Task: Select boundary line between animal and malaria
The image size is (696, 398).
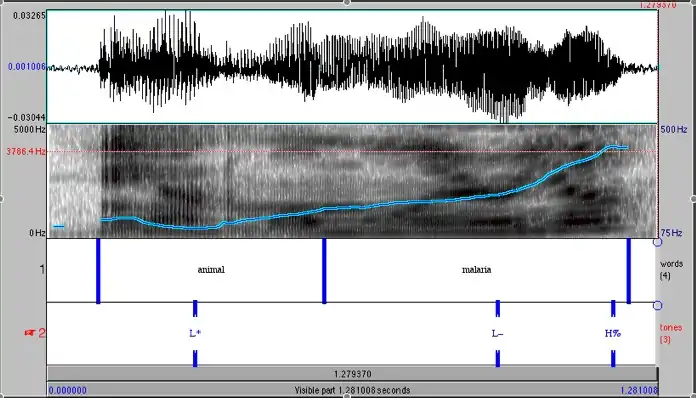Action: [324, 271]
